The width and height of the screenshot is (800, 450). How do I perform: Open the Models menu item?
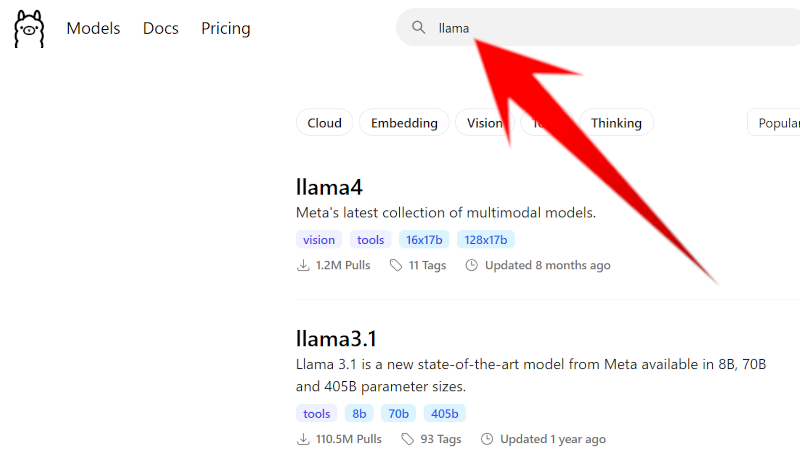(x=93, y=28)
